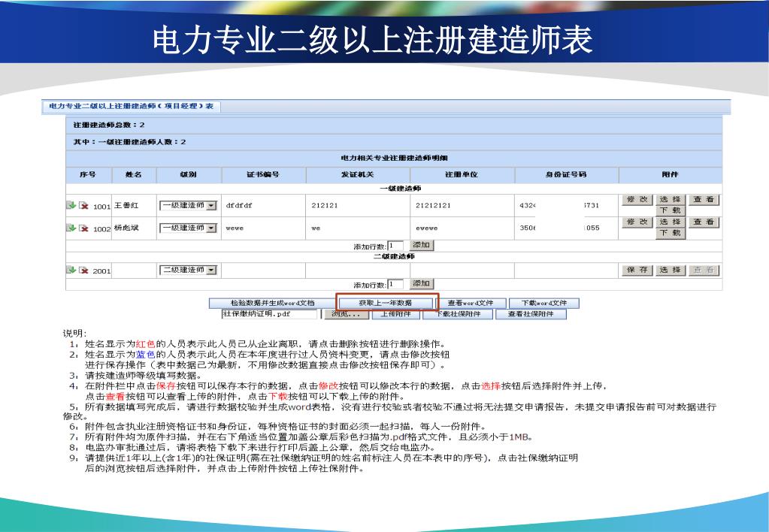Click the 获取上一年数据 button

[386, 303]
